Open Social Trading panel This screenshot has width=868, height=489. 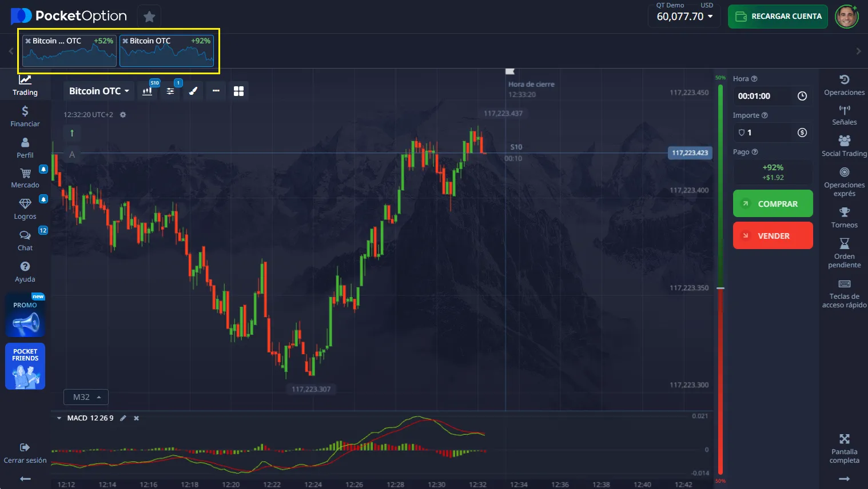coord(845,146)
